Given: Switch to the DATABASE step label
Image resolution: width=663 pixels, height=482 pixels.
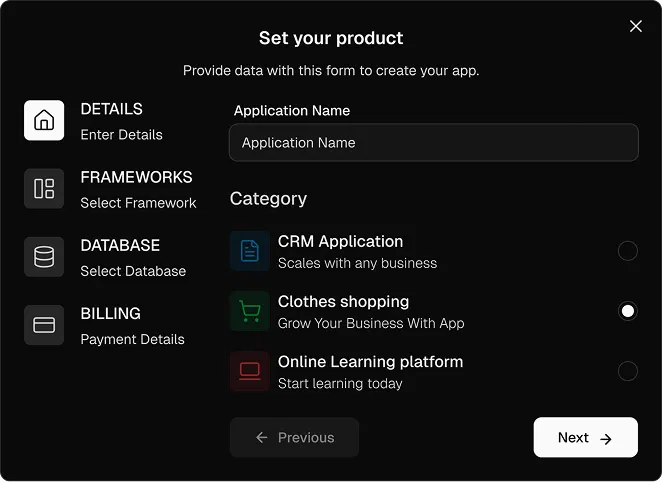Looking at the screenshot, I should 120,245.
